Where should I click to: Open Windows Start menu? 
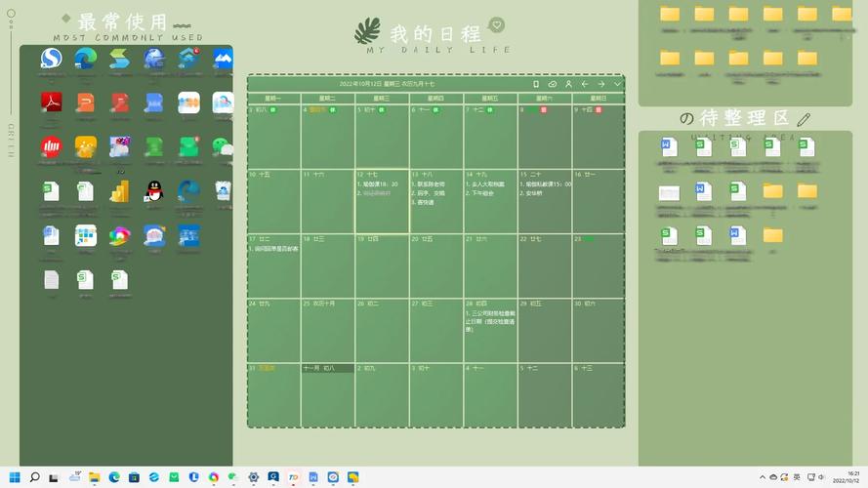(15, 477)
